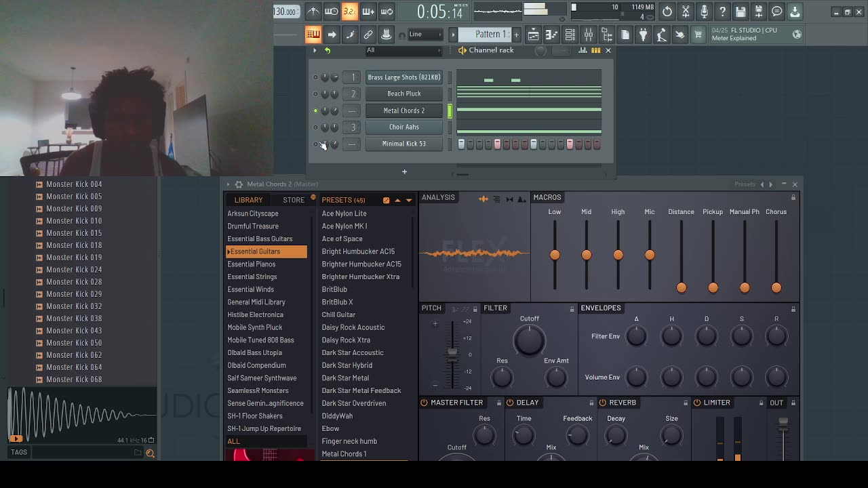The image size is (868, 488).
Task: Toggle the MASTER FILTER power button
Action: coord(424,403)
